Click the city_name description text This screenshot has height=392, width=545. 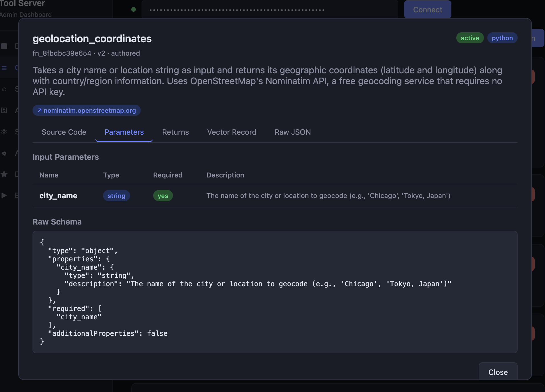328,196
